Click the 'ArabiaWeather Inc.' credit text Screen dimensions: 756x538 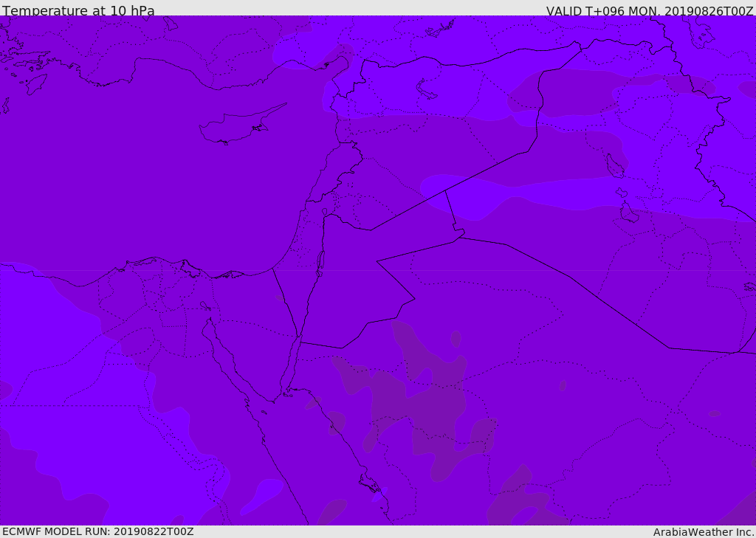[704, 532]
